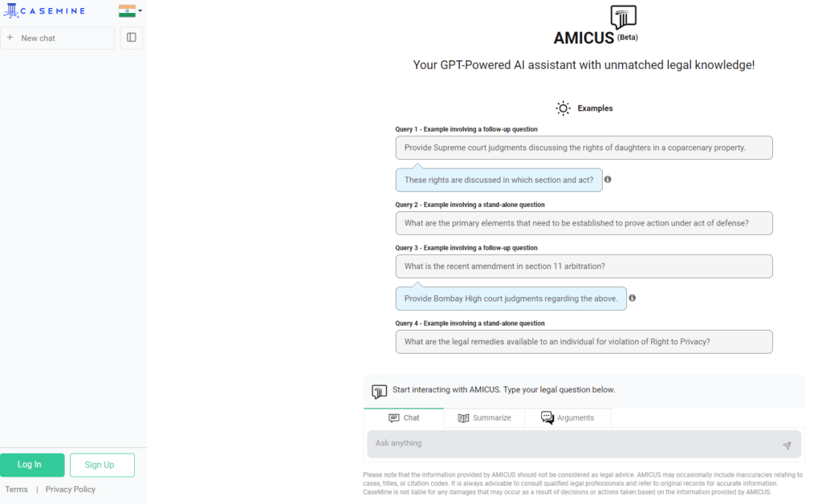Open the Summarize tab
The width and height of the screenshot is (822, 504).
click(484, 418)
